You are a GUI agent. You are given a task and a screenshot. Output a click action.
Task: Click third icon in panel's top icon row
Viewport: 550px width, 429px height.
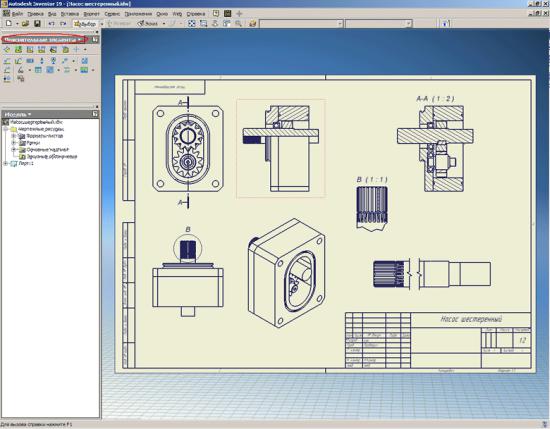(30, 50)
